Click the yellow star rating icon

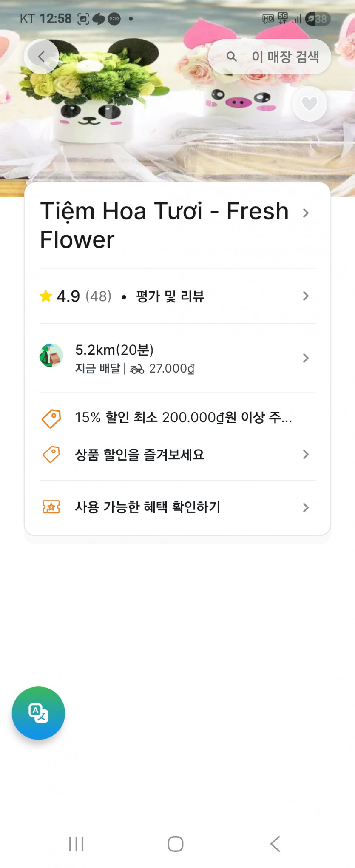tap(45, 296)
